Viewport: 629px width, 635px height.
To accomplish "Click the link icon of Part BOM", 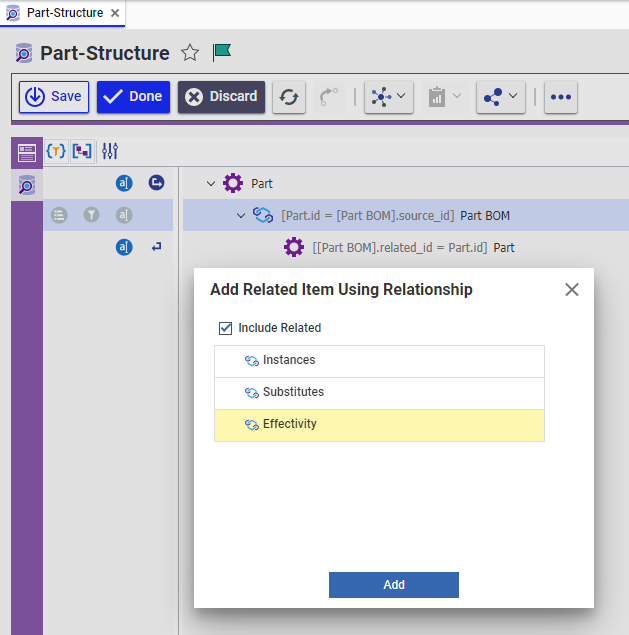I will click(x=263, y=215).
